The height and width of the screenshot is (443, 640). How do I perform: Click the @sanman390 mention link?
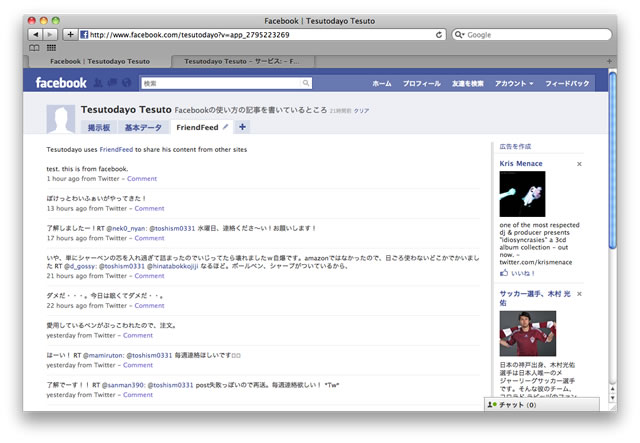tap(123, 385)
